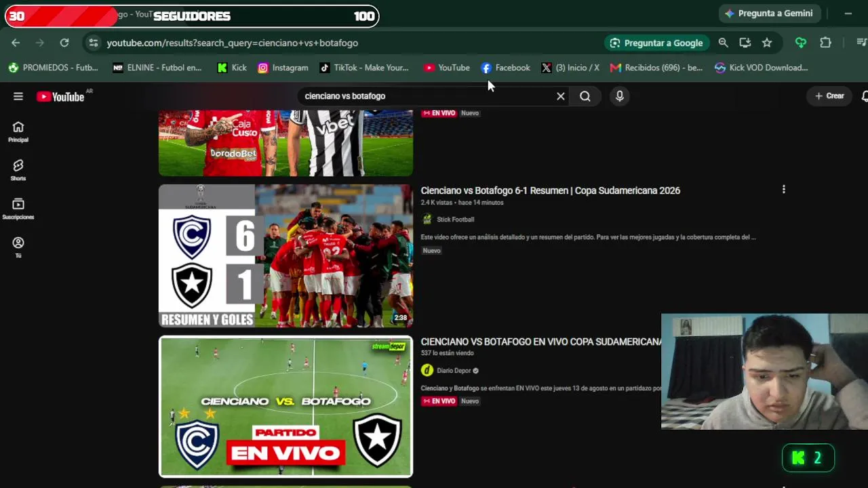Click the Pregunta a Gemini button
The width and height of the screenshot is (868, 488).
click(770, 14)
